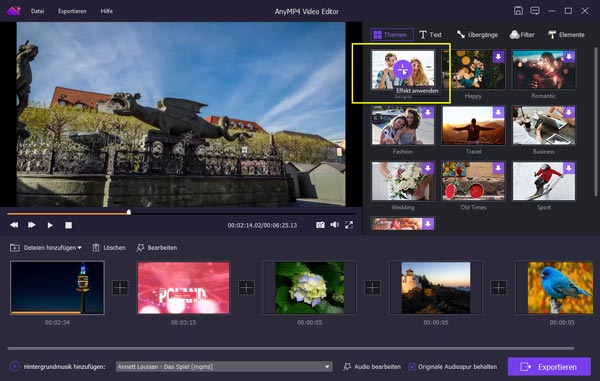Download the Travel theme
Image resolution: width=600 pixels, height=381 pixels.
[x=498, y=112]
